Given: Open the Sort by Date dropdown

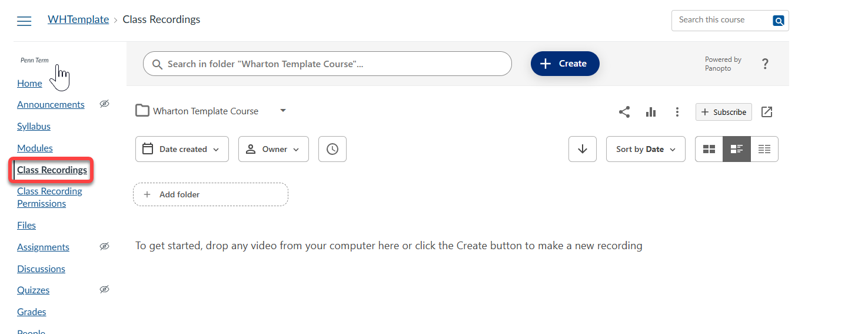Looking at the screenshot, I should coord(646,149).
